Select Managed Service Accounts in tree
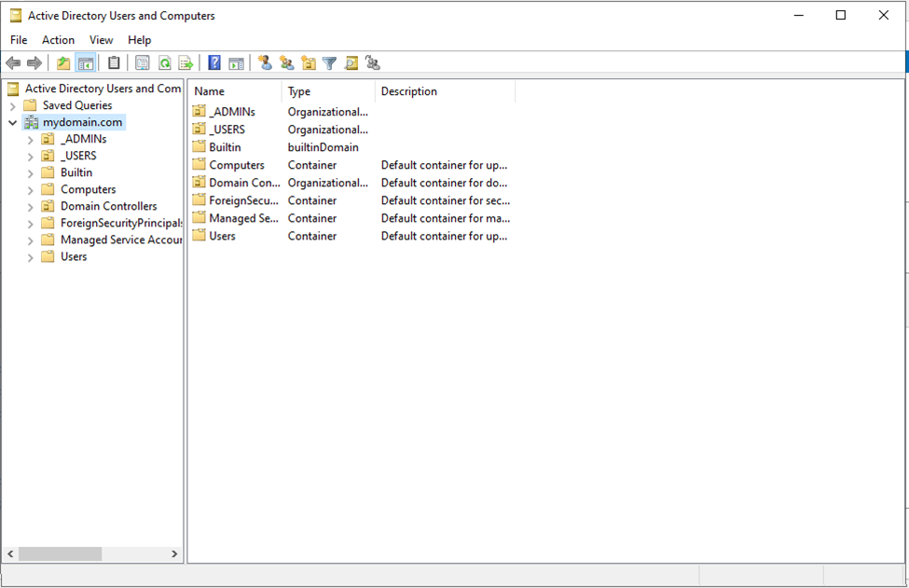Image resolution: width=909 pixels, height=588 pixels. tap(121, 239)
